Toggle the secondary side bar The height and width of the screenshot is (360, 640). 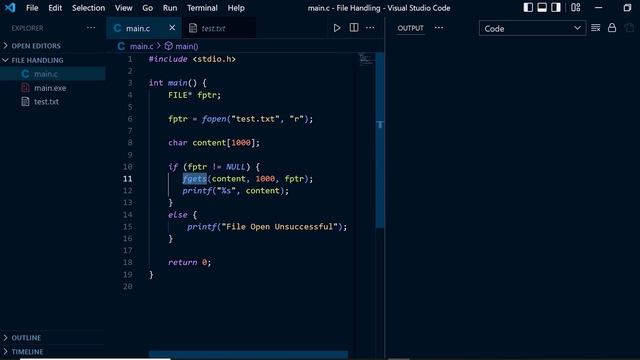(556, 8)
